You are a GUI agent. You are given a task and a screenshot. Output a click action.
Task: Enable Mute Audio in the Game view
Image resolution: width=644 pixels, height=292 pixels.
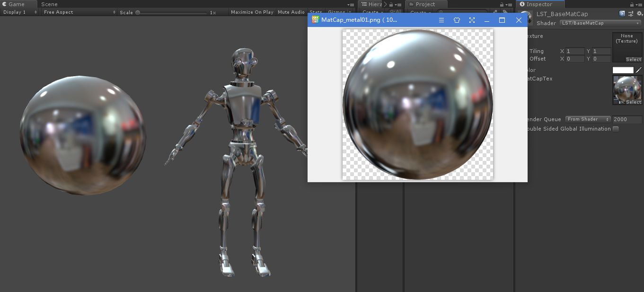pos(291,12)
